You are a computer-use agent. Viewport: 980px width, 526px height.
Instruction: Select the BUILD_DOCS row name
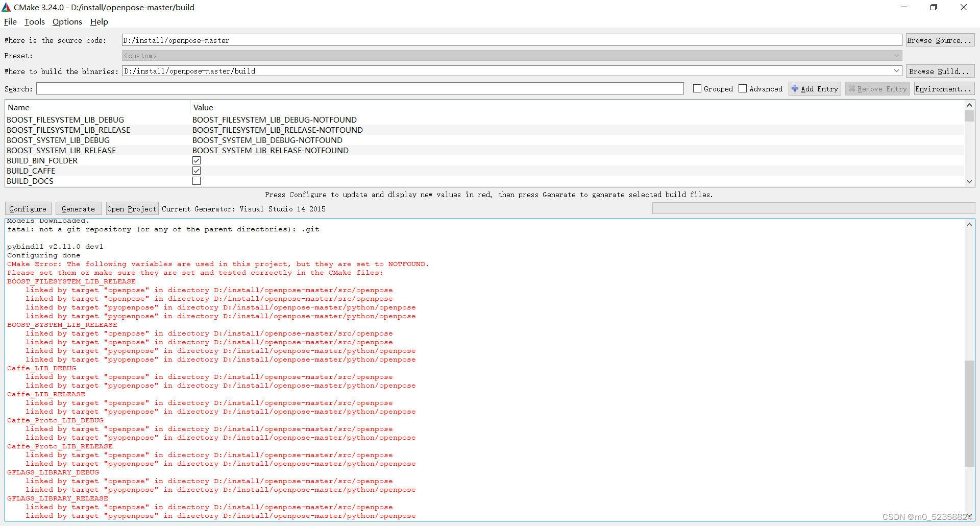pos(30,181)
